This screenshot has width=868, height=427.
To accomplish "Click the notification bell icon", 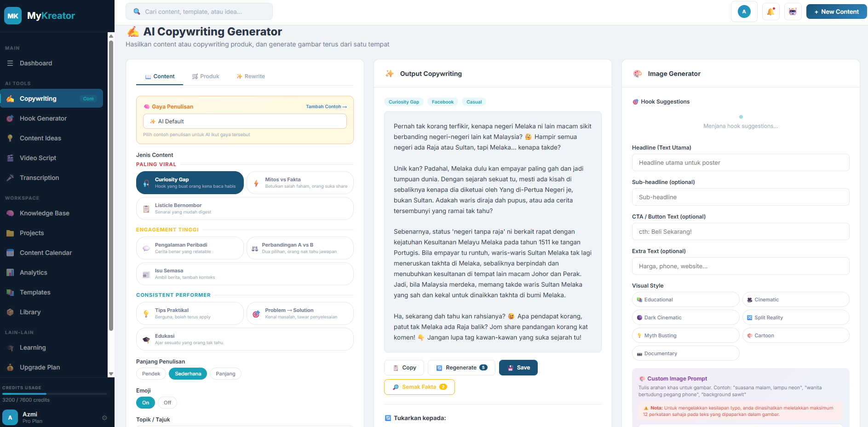I will pyautogui.click(x=770, y=12).
